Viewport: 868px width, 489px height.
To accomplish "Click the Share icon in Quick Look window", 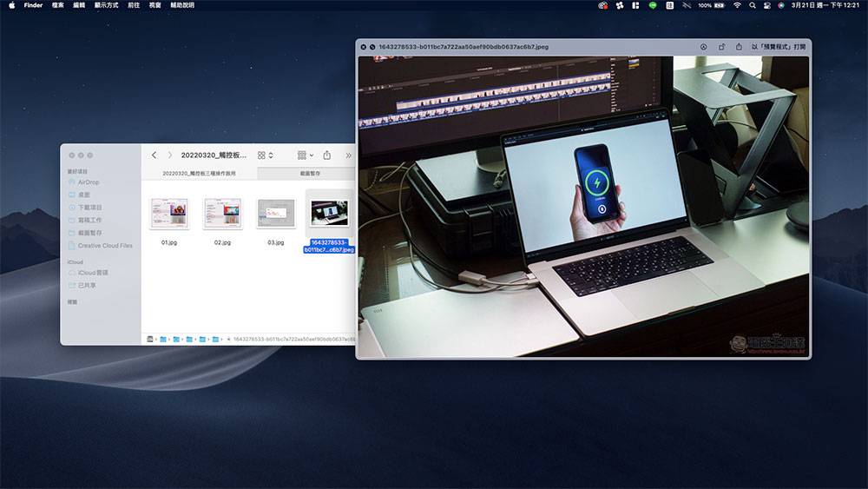I will click(x=739, y=47).
